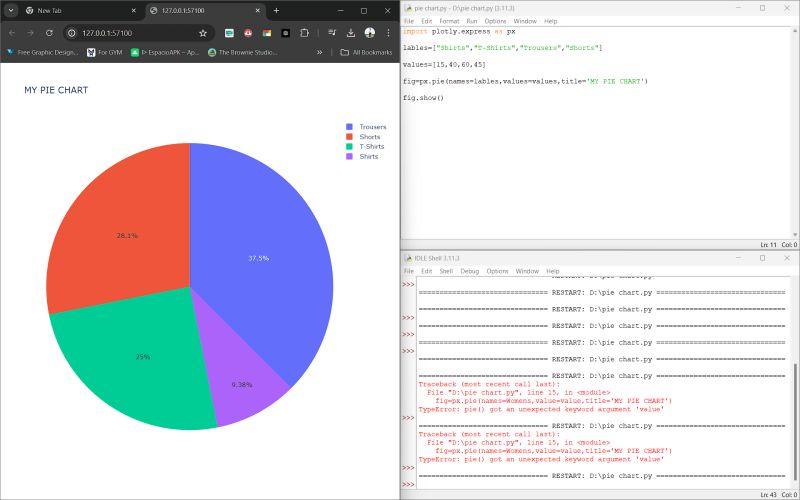Open the Chrome downloads icon
800x500 pixels.
[351, 32]
